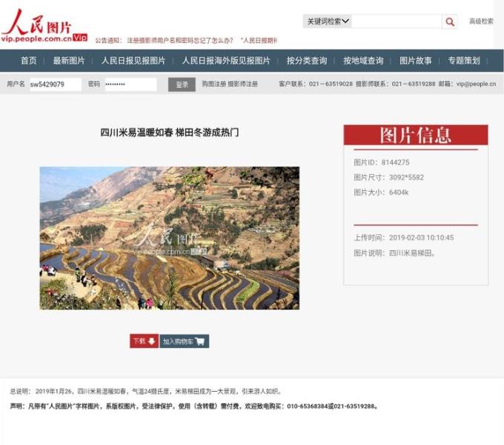Go to the 首页 home tab
Viewport: 504px width, 445px height.
click(x=29, y=61)
